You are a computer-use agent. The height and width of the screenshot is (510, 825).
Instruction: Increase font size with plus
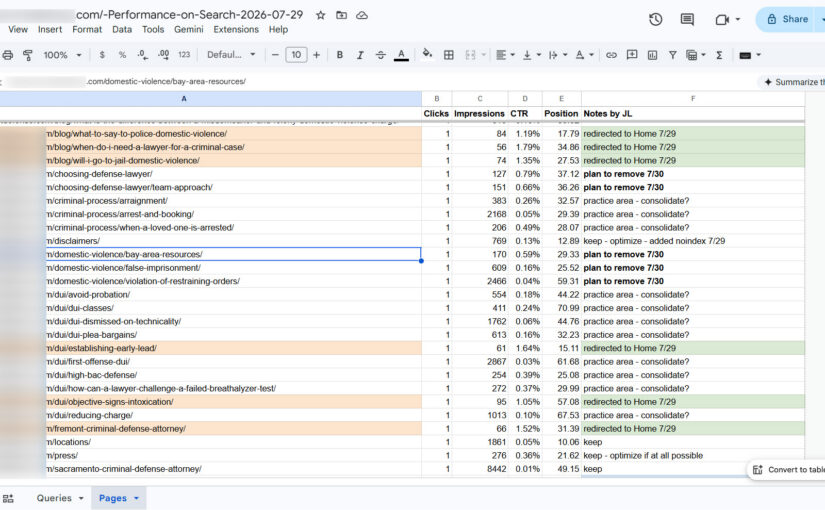point(316,55)
